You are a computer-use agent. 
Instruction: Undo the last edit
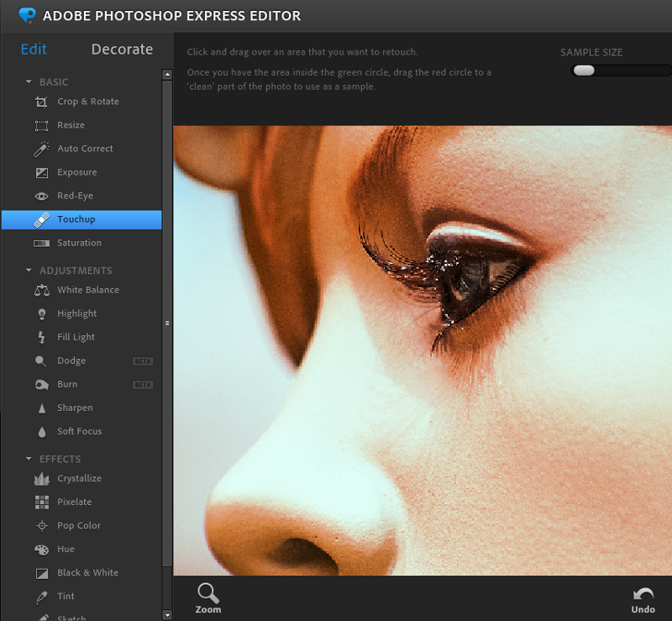[x=643, y=601]
